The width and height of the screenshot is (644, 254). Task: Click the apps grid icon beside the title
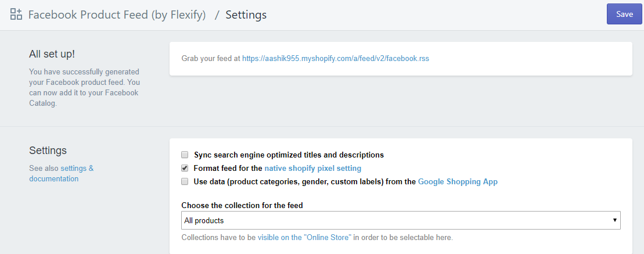16,15
